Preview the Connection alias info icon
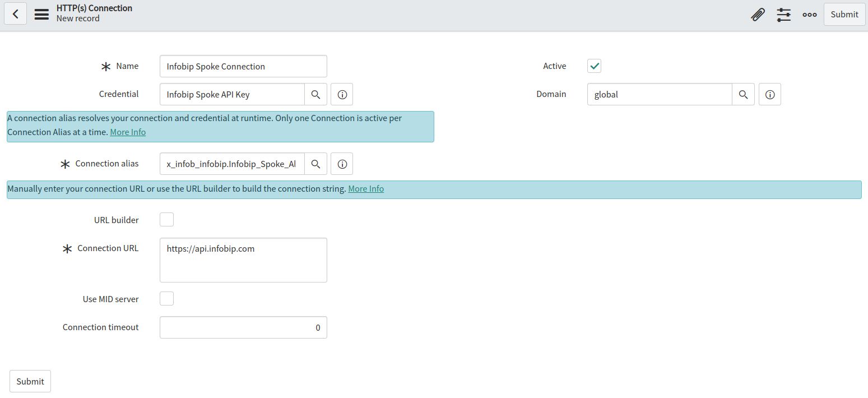This screenshot has height=398, width=868. 342,164
